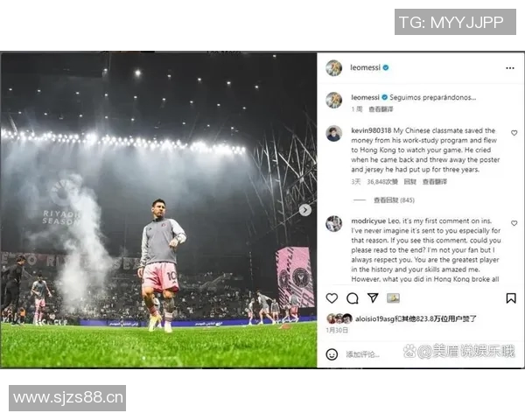The height and width of the screenshot is (420, 525).
Task: Click the image thumbnail next to share icon
Action: 393,297
